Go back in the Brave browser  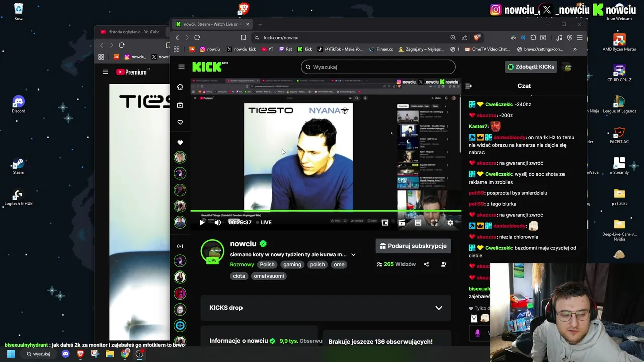177,37
